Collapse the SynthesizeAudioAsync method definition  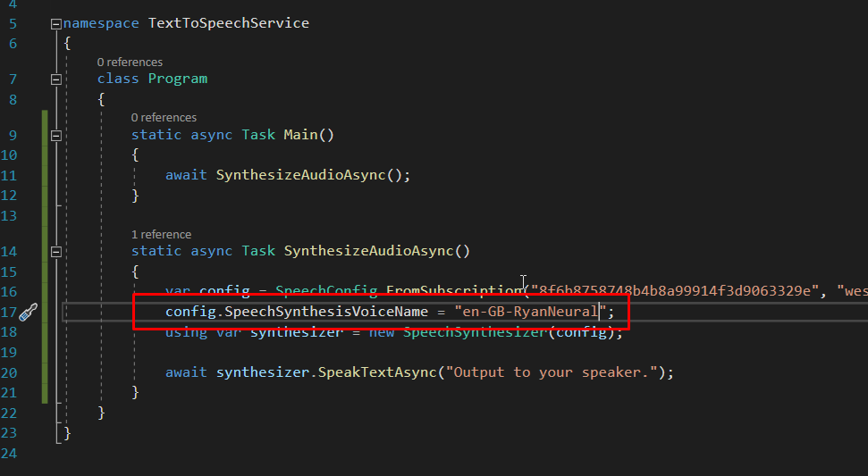tap(56, 252)
